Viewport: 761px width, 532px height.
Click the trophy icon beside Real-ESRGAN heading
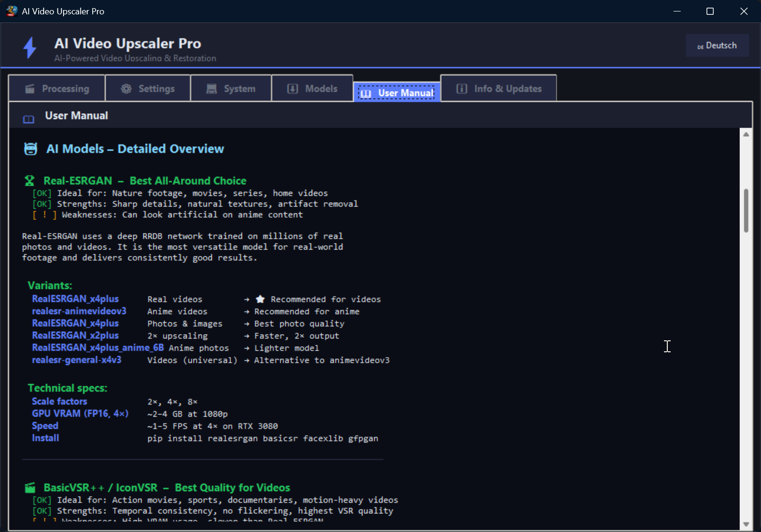coord(30,181)
